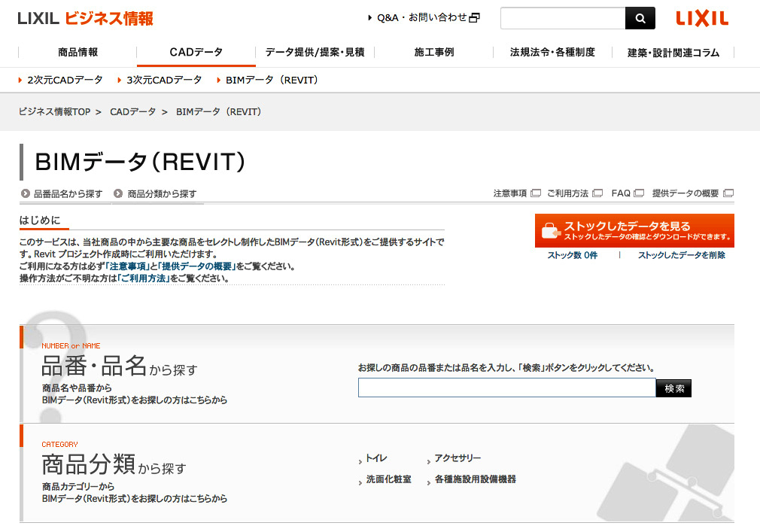The width and height of the screenshot is (760, 532).
Task: Click the LIXIL ビジネス情報 logo
Action: (85, 18)
